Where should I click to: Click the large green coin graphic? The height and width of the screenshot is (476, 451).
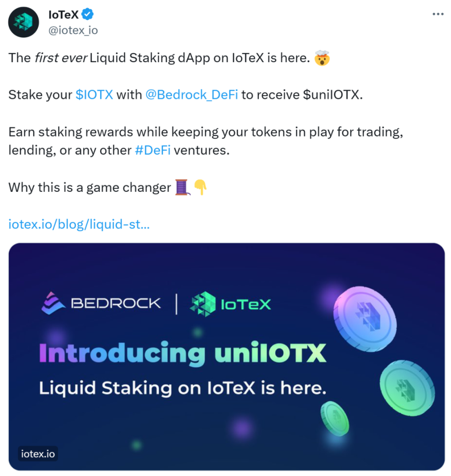[407, 388]
